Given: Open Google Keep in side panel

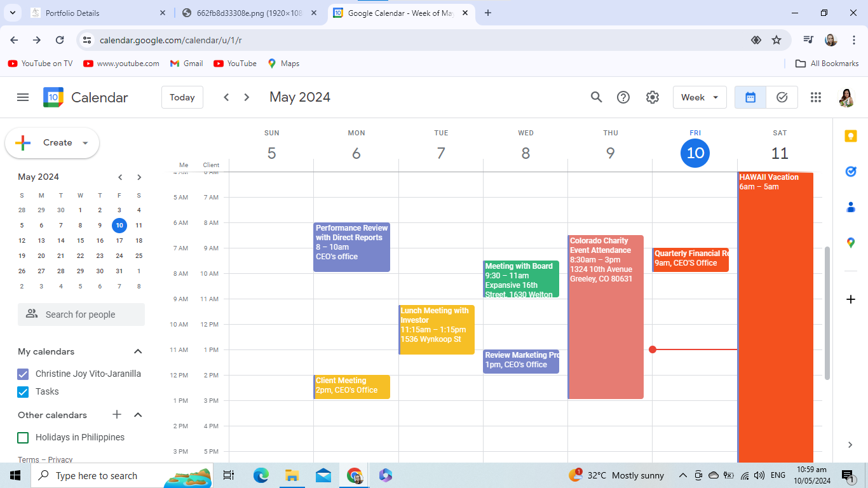Looking at the screenshot, I should click(x=851, y=136).
